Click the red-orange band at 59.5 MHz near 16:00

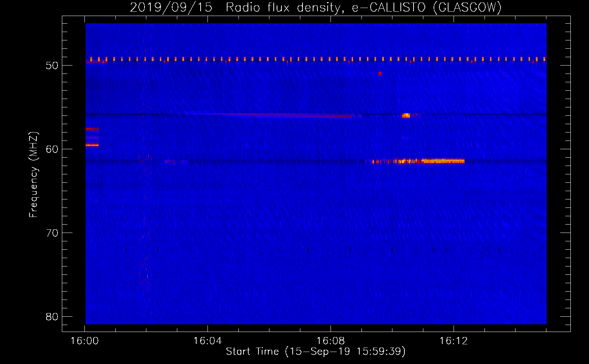tap(92, 145)
